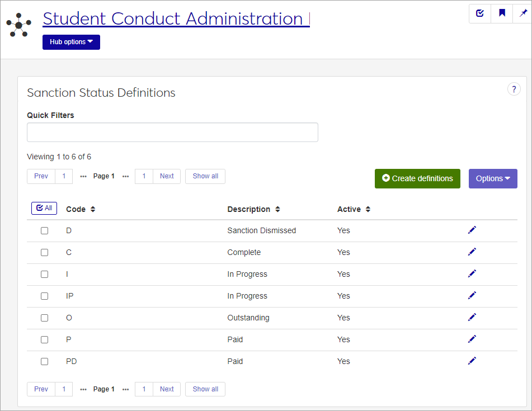Click the pencil edit icon for code D

point(472,230)
